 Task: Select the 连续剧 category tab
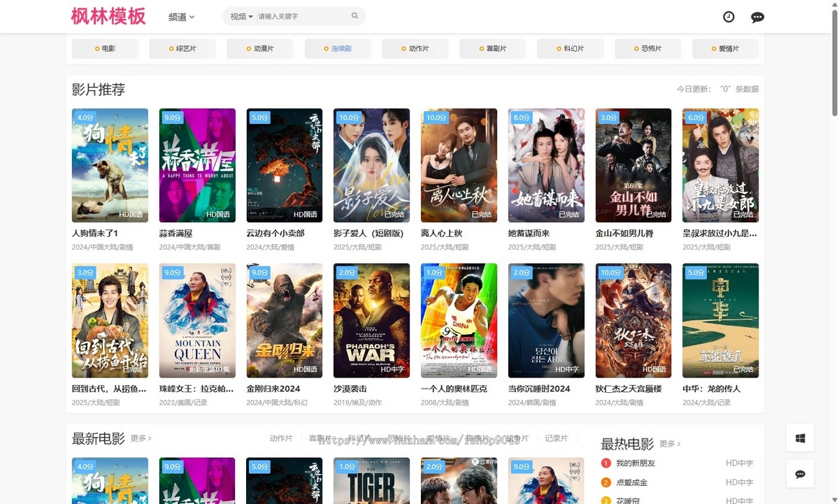(x=338, y=49)
